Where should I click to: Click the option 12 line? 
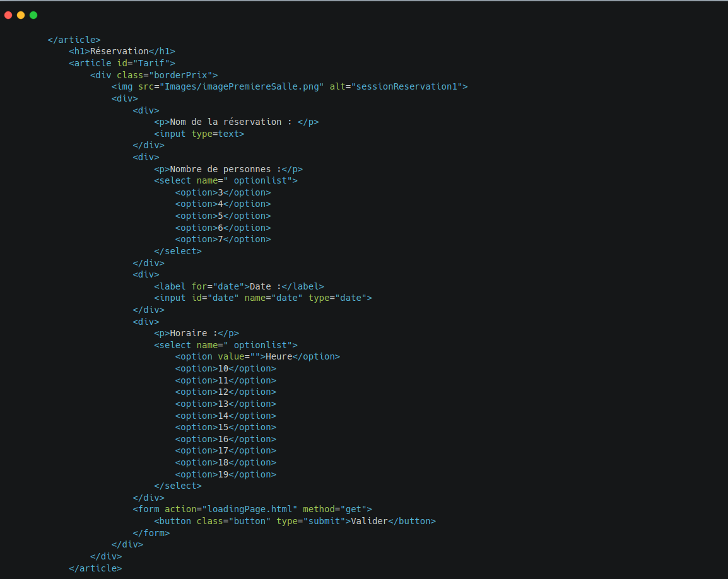tap(226, 392)
